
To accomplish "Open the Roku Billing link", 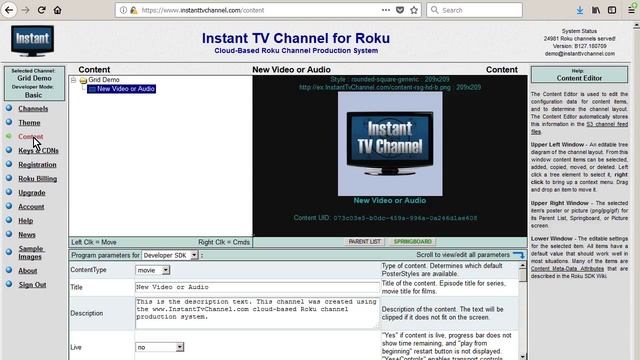I will point(38,178).
